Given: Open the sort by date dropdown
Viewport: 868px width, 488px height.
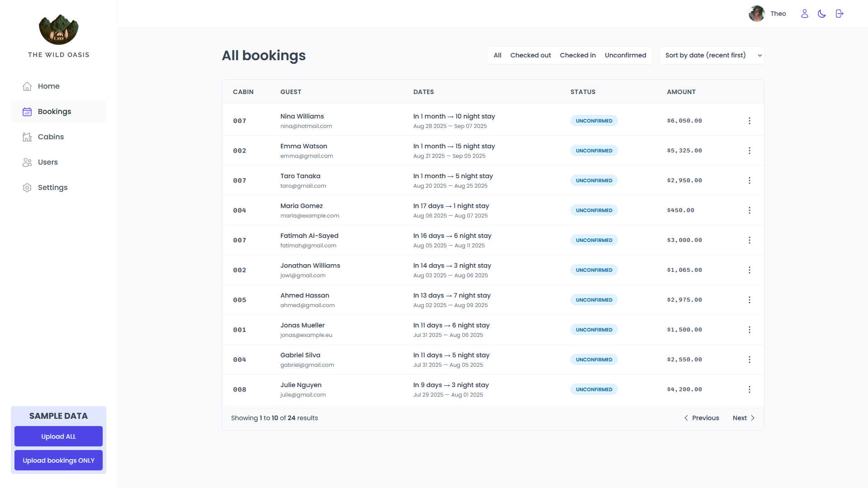Looking at the screenshot, I should pyautogui.click(x=711, y=55).
